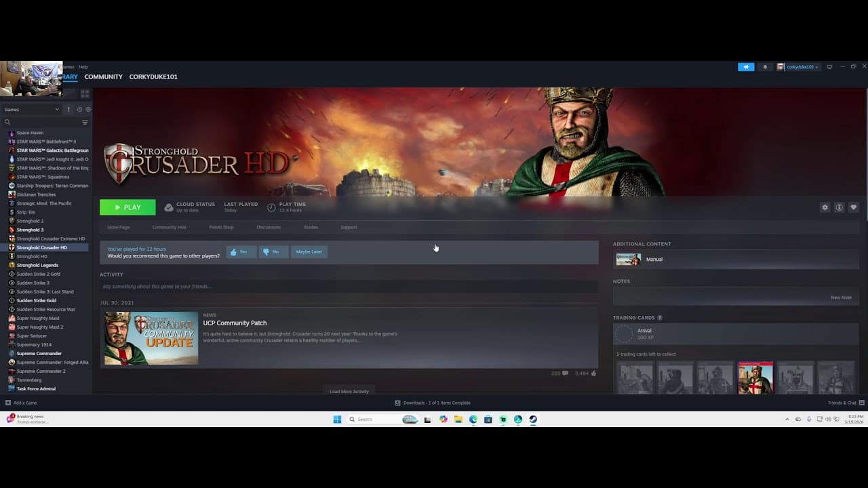Open the game settings gear icon
The image size is (868, 488).
click(x=825, y=207)
